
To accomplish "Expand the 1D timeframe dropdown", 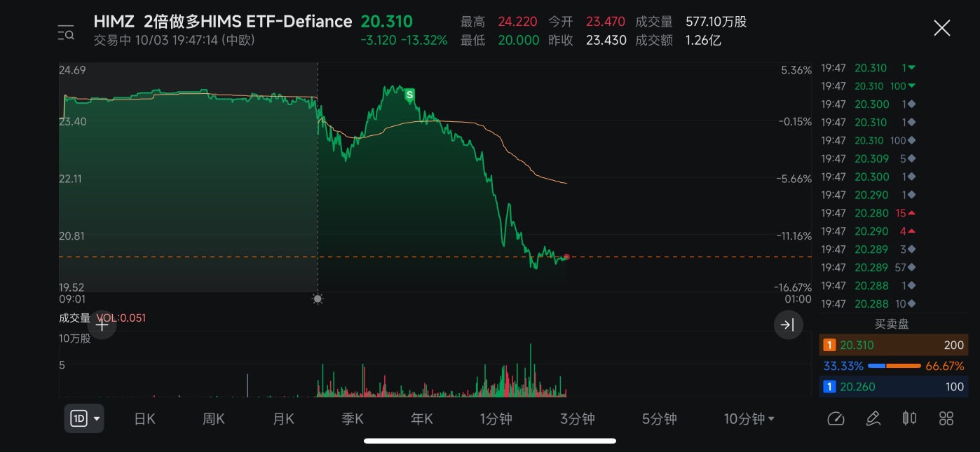I will 84,419.
